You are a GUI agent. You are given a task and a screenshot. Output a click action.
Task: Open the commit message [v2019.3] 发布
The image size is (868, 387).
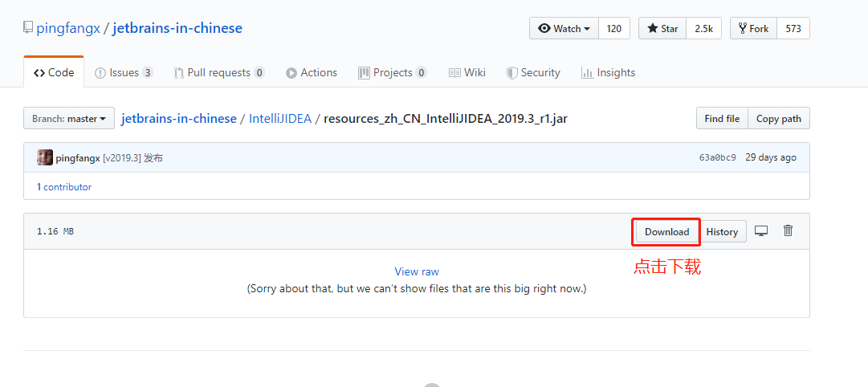132,158
